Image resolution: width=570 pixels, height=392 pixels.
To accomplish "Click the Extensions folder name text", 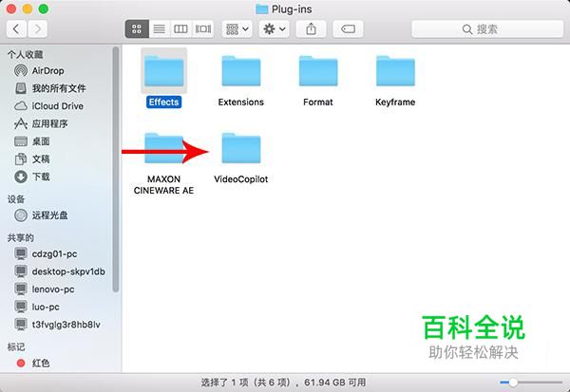I will tap(241, 103).
